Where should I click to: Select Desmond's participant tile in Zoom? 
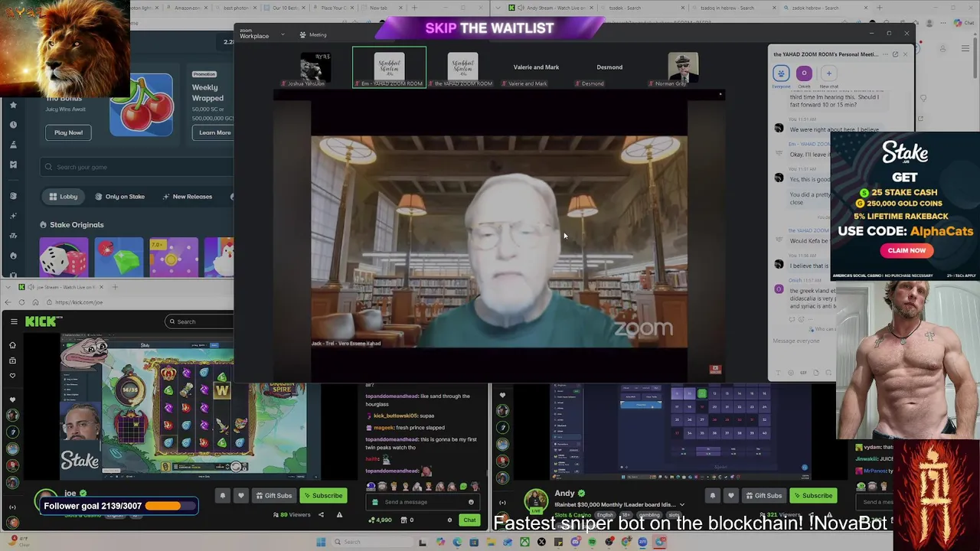(609, 69)
